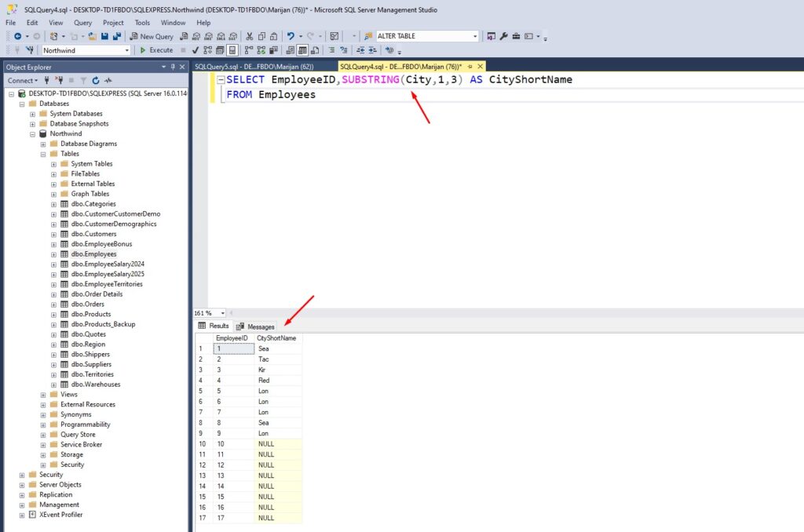The height and width of the screenshot is (532, 804).
Task: Open the Properties wrench icon
Action: tap(503, 36)
